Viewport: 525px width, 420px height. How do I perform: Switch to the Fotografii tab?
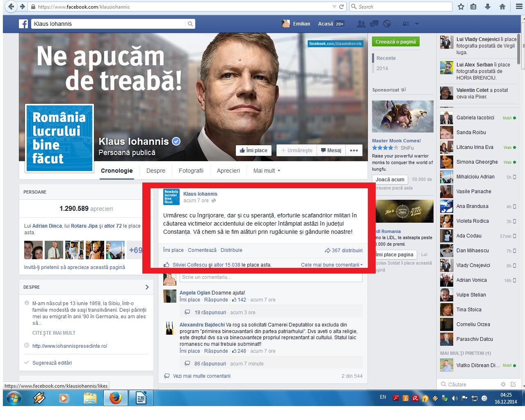[191, 171]
